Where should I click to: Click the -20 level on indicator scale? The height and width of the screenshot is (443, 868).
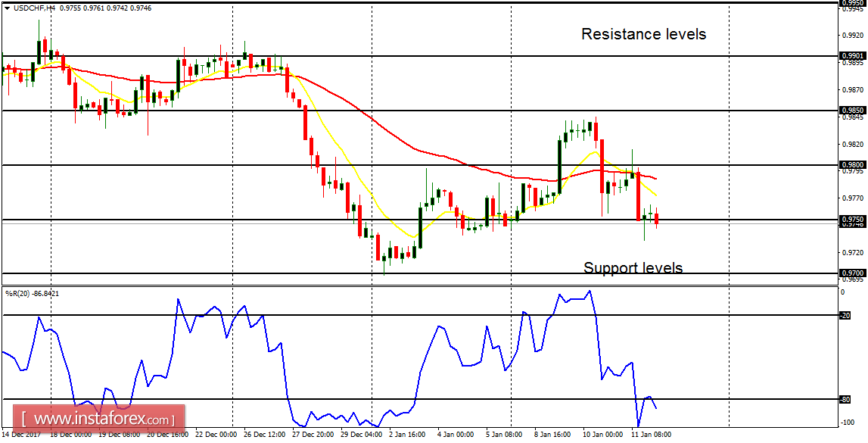(845, 315)
